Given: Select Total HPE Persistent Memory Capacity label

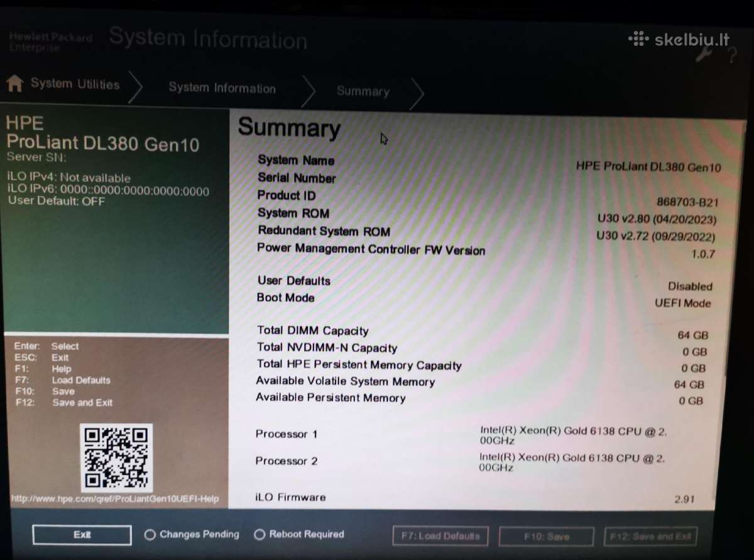Looking at the screenshot, I should pos(359,365).
